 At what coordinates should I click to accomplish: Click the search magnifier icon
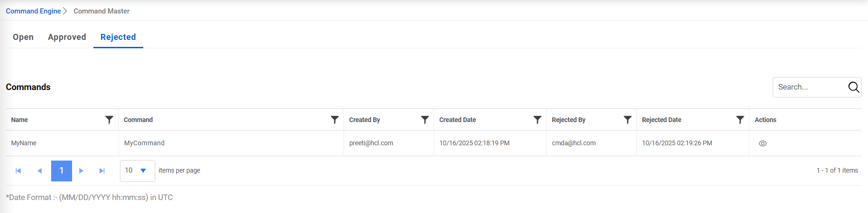coord(854,87)
